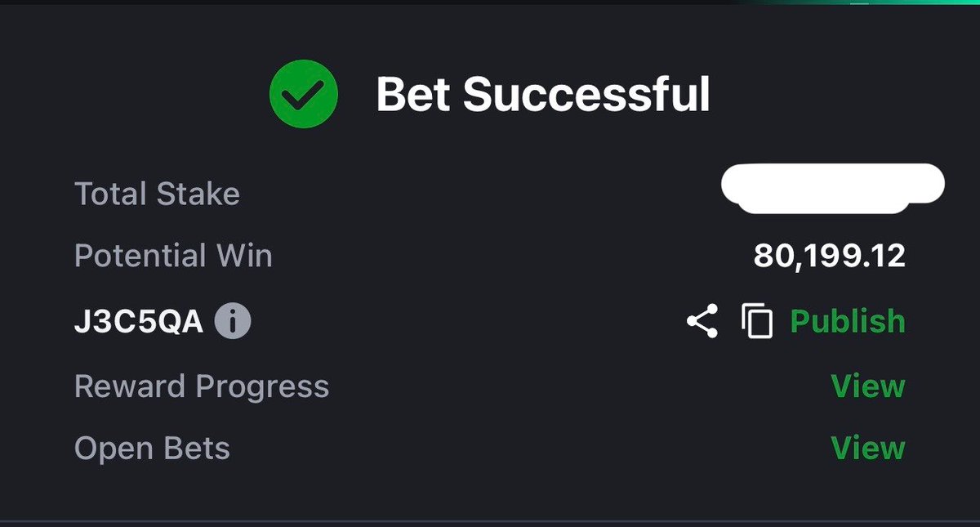This screenshot has width=980, height=527.
Task: Click the white redacted Total Stake value
Action: click(833, 189)
